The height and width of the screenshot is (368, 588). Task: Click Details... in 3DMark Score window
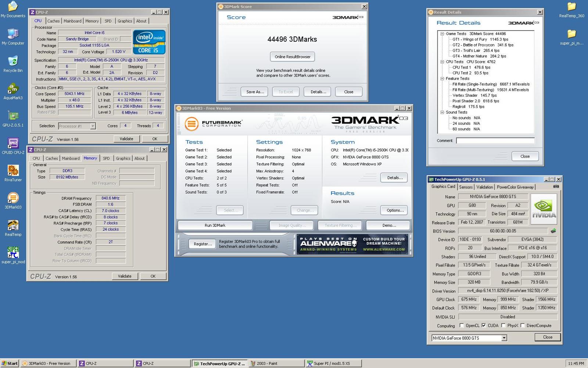point(318,92)
